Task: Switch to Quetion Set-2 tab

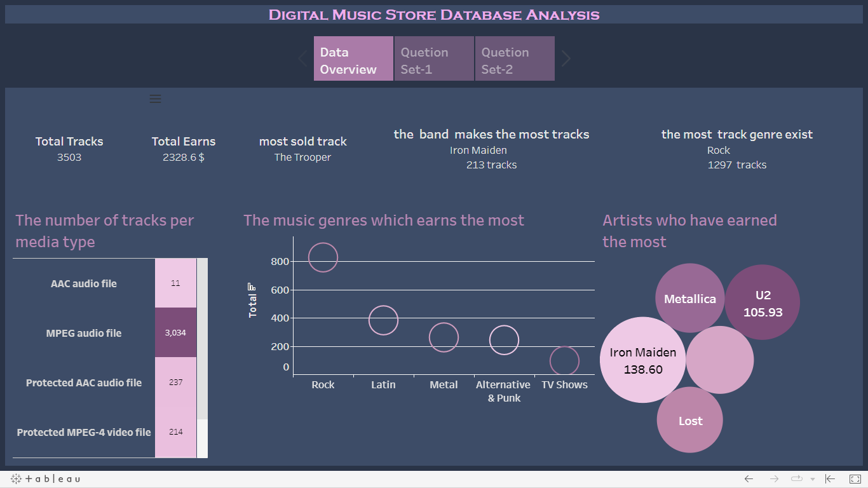Action: coord(515,59)
